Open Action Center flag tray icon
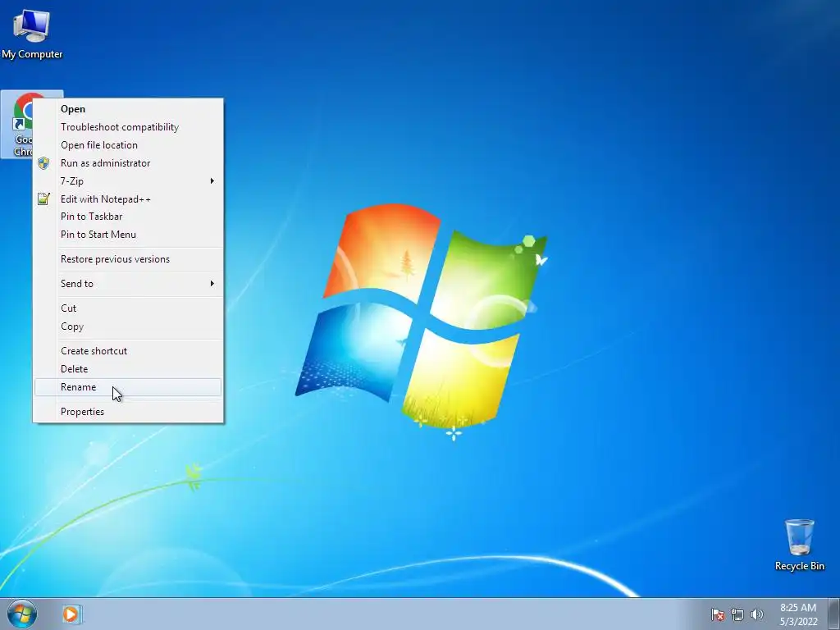 point(717,614)
